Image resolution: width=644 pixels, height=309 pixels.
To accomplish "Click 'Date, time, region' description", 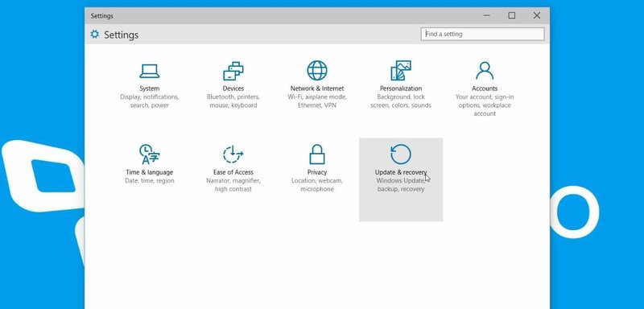I will click(150, 181).
